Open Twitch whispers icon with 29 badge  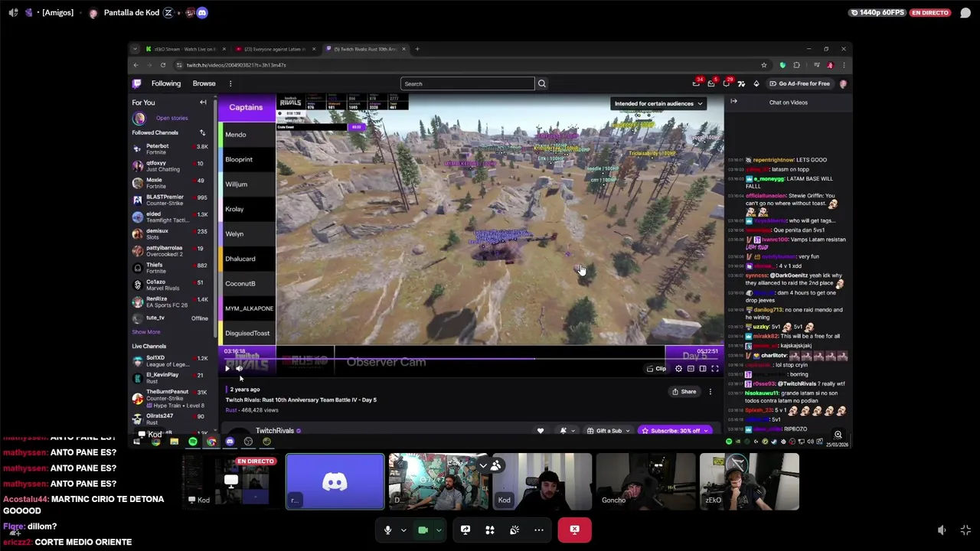coord(727,83)
